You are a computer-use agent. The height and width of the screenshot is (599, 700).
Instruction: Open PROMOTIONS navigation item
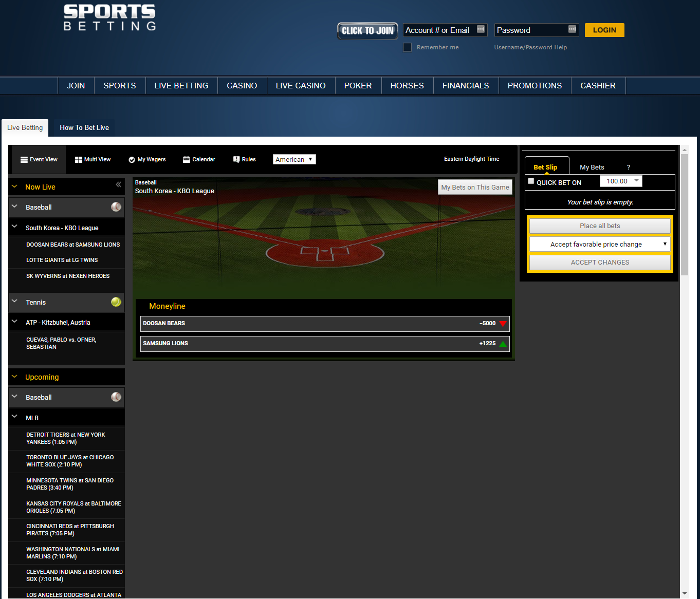535,86
